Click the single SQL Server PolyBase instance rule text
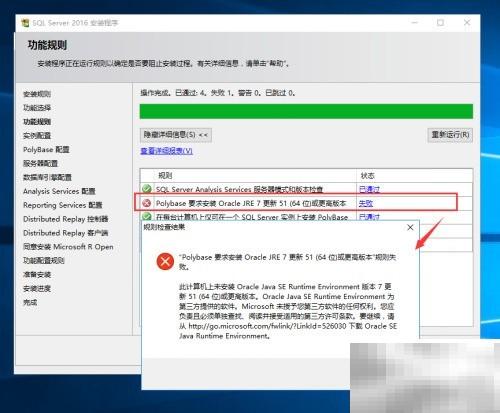 252,217
